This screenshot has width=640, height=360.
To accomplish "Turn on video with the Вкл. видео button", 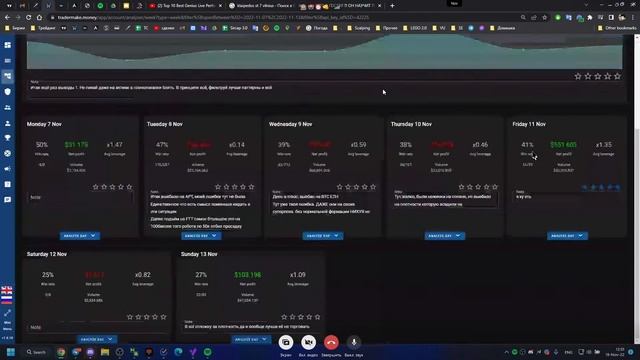I will tap(309, 342).
